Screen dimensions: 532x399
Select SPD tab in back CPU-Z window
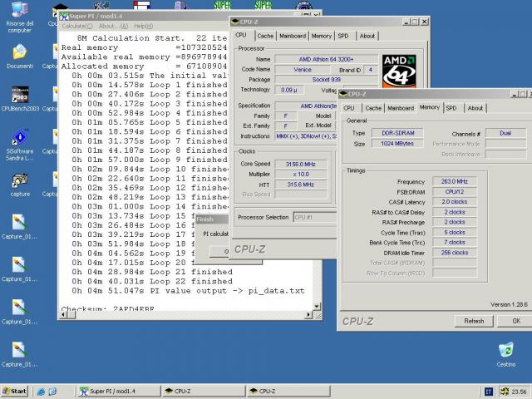[x=343, y=36]
